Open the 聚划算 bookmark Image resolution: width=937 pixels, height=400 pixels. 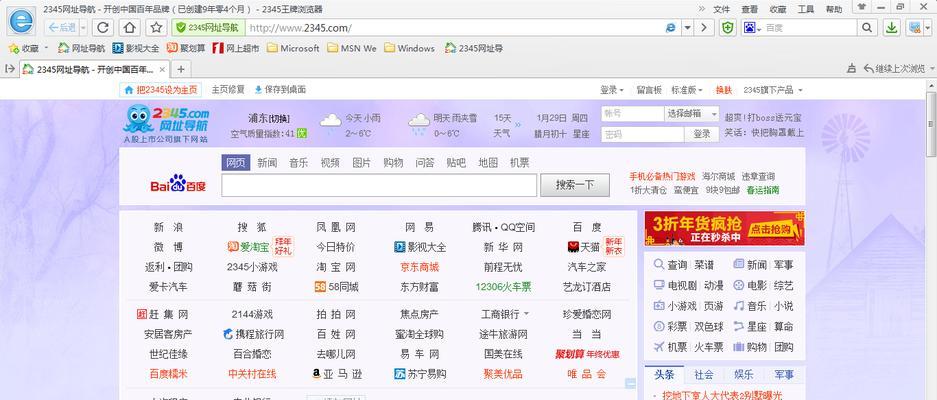(x=186, y=48)
